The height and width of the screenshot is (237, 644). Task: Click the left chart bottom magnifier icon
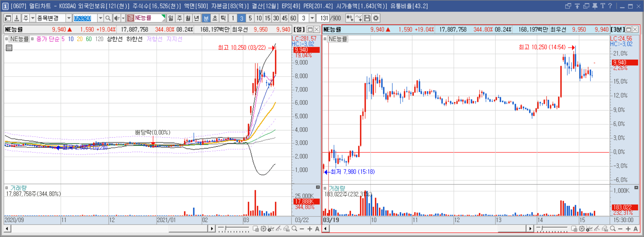click(295, 229)
